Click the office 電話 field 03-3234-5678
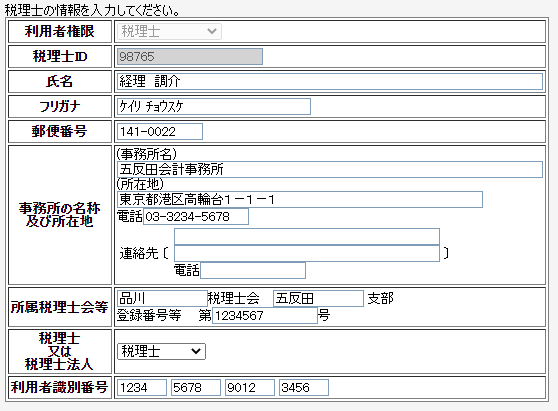 196,216
